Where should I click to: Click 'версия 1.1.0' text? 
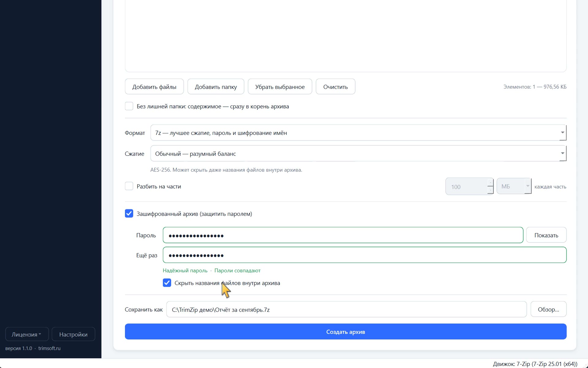point(19,348)
